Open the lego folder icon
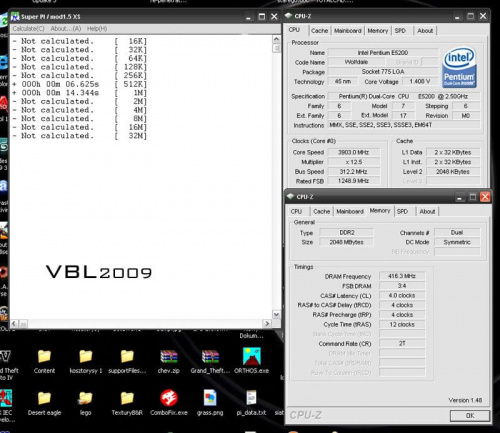The height and width of the screenshot is (433, 500). point(86,398)
